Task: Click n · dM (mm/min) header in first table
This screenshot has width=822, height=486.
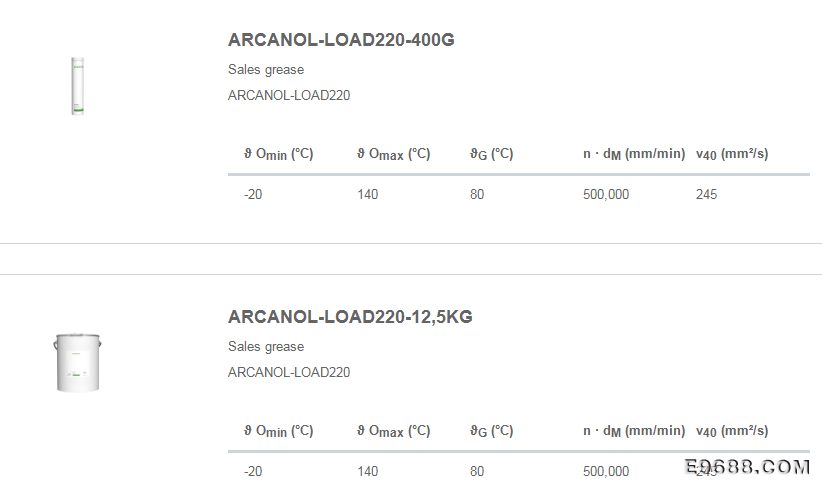Action: (x=634, y=154)
